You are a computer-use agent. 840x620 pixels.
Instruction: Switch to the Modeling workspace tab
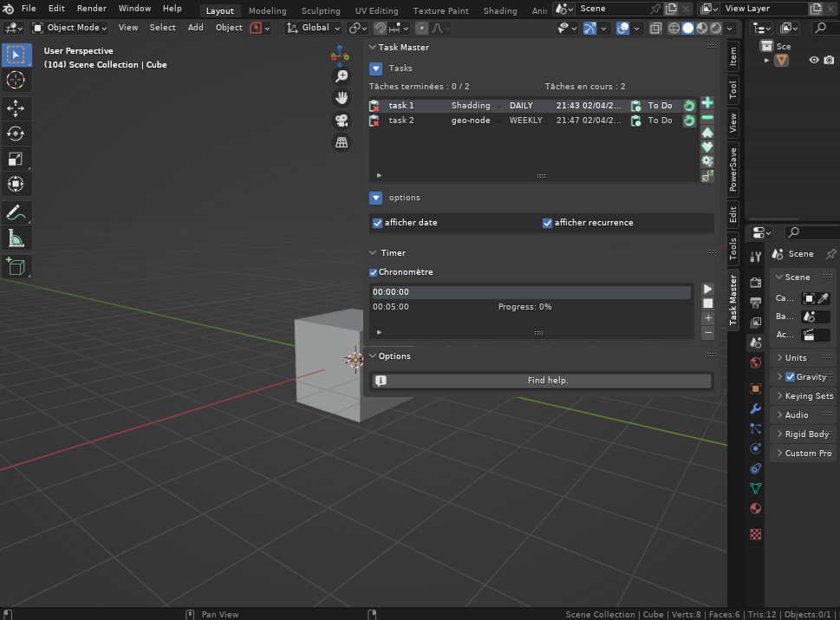[x=267, y=10]
